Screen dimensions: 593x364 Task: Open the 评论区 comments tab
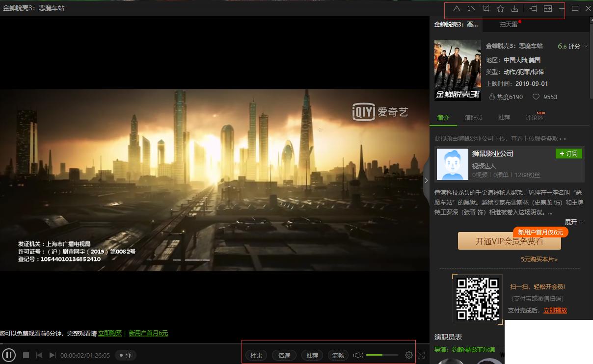click(534, 117)
